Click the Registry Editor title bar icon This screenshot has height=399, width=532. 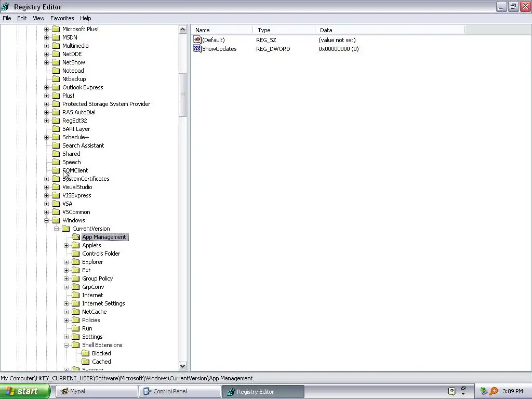(x=5, y=6)
